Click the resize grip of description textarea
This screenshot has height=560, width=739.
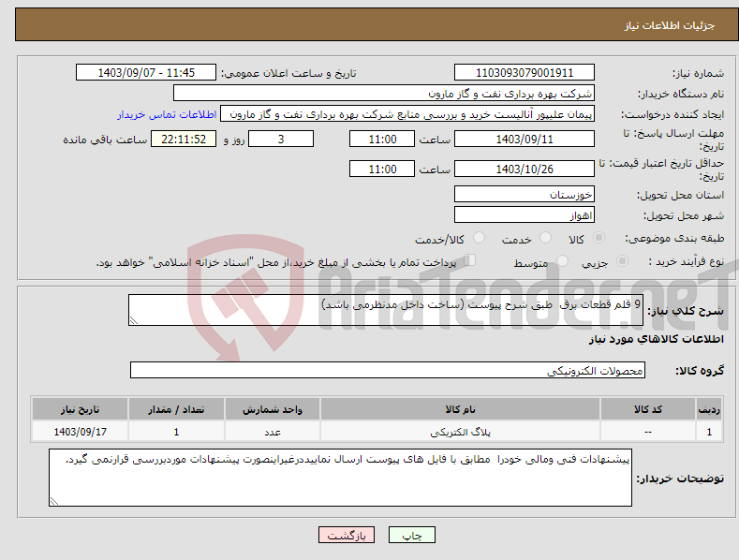click(x=134, y=320)
